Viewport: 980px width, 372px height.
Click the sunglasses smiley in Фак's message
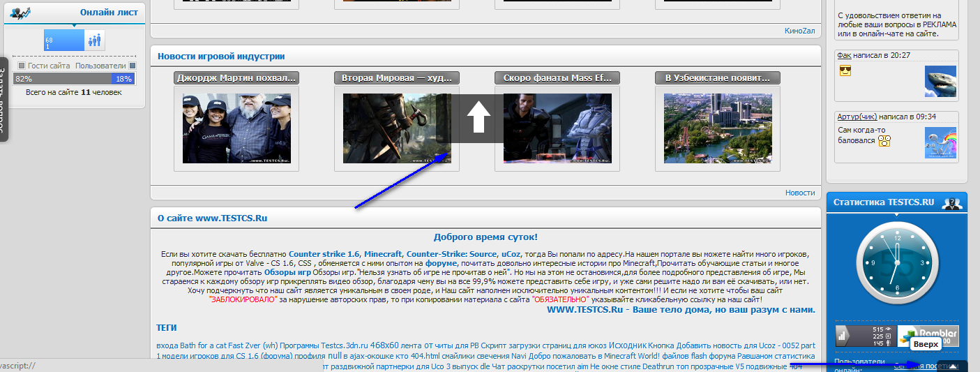pyautogui.click(x=845, y=71)
